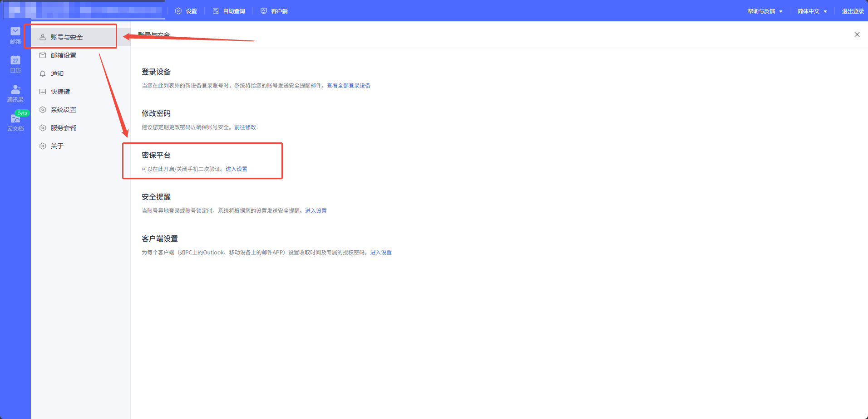
Task: Click the 自助查询 search document icon
Action: 216,11
